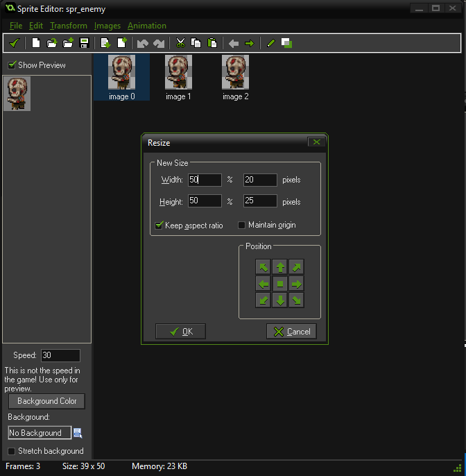Uncheck Show Preview checkbox
Viewport: 466px width, 476px height.
click(12, 65)
